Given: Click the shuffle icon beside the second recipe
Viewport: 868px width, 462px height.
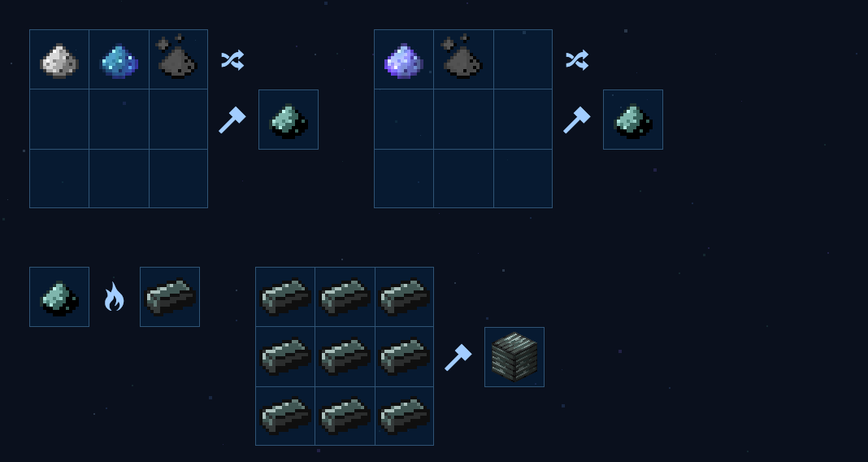Looking at the screenshot, I should (x=577, y=60).
